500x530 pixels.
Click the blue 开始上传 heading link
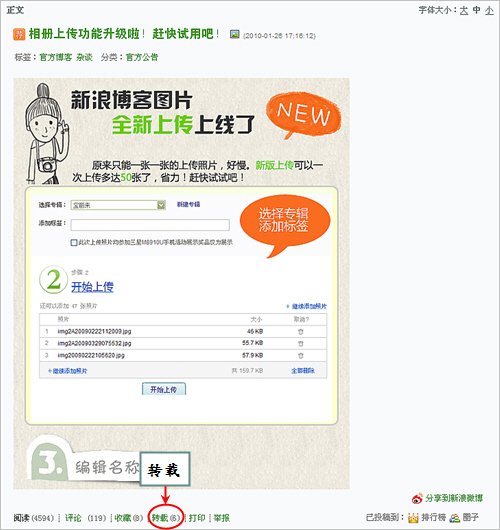click(92, 287)
